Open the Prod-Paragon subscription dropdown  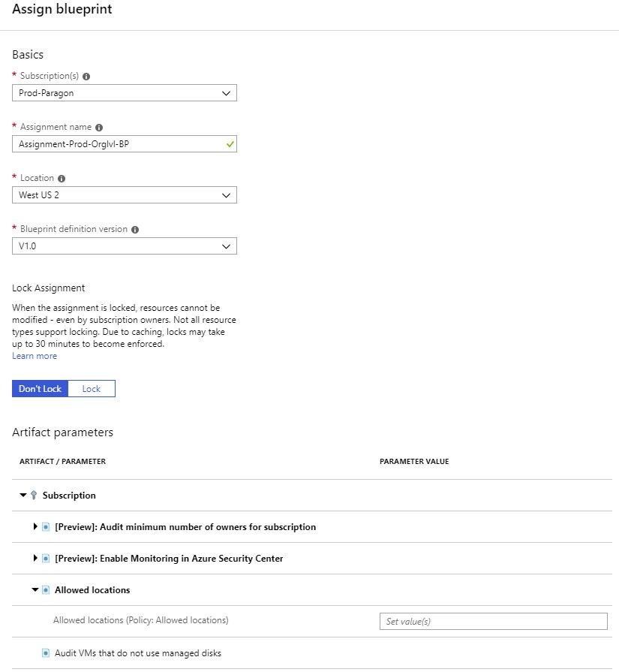pyautogui.click(x=125, y=93)
